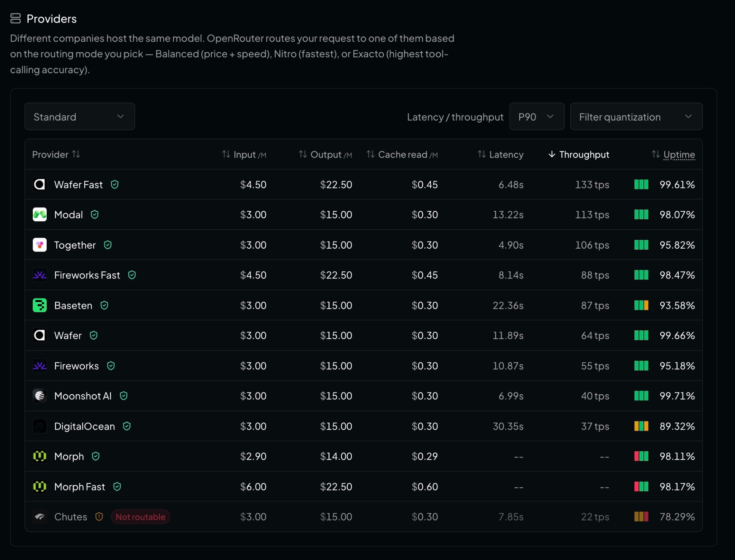Image resolution: width=735 pixels, height=560 pixels.
Task: Click the Fireworks row logo at 55 tps
Action: click(x=39, y=366)
